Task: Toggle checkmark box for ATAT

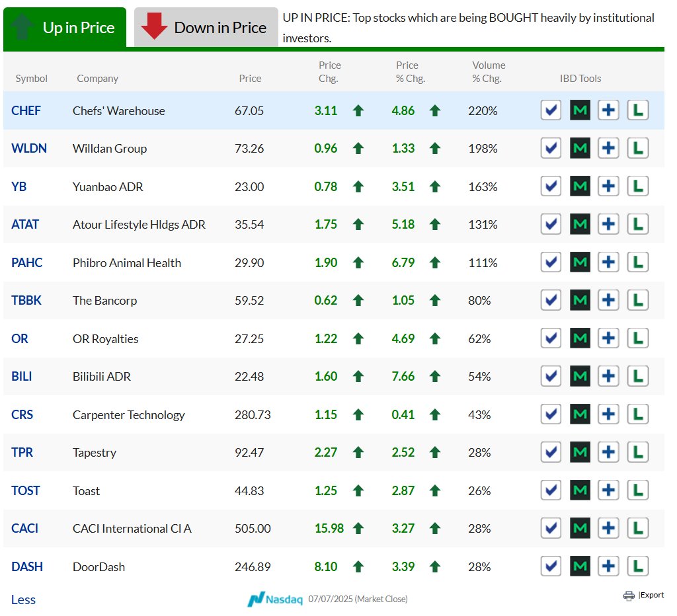Action: 551,225
